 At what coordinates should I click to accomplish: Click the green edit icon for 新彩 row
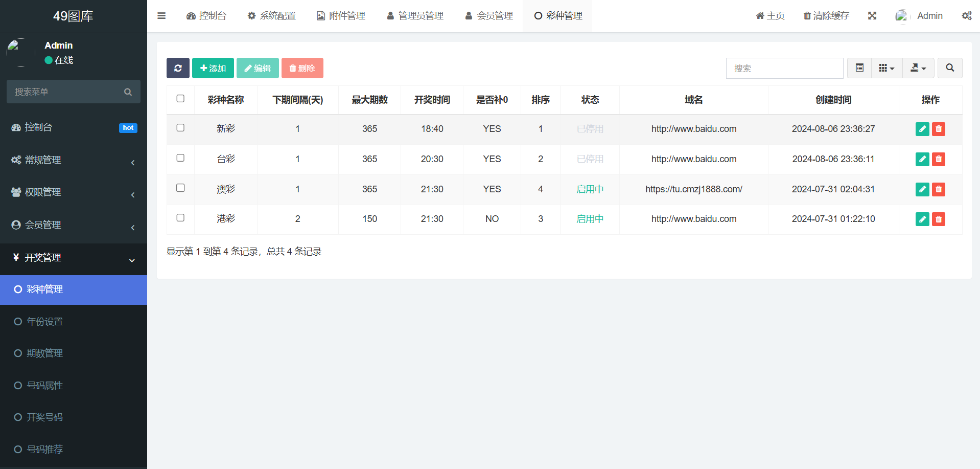[922, 129]
